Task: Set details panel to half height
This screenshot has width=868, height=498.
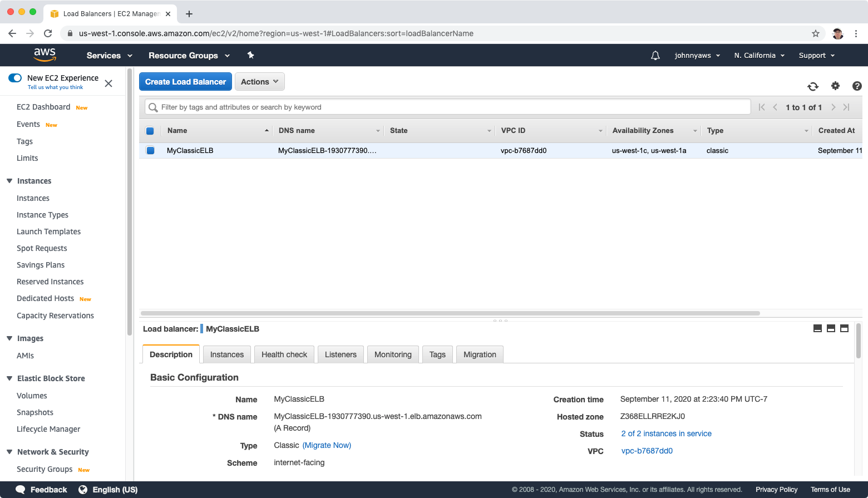Action: click(x=831, y=328)
